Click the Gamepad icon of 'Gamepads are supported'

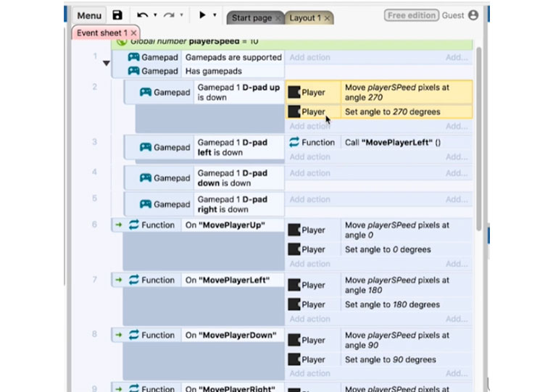click(133, 57)
